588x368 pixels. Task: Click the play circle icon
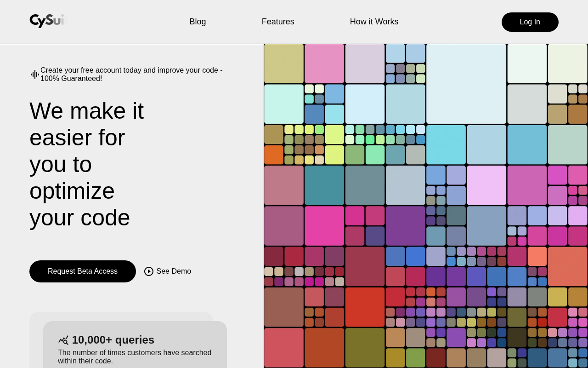(149, 271)
